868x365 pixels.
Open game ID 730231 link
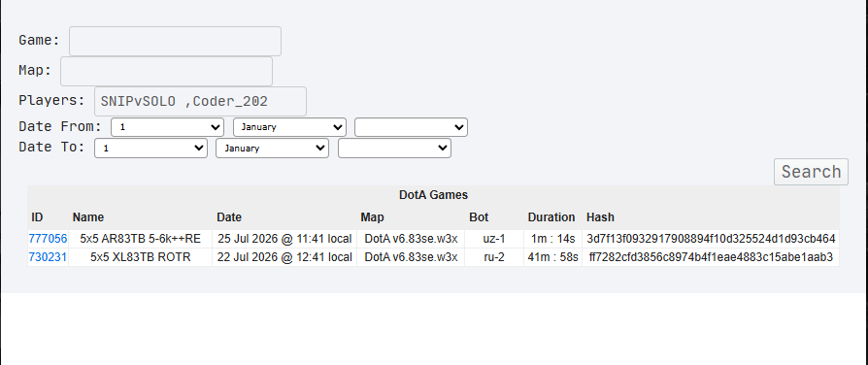(48, 257)
